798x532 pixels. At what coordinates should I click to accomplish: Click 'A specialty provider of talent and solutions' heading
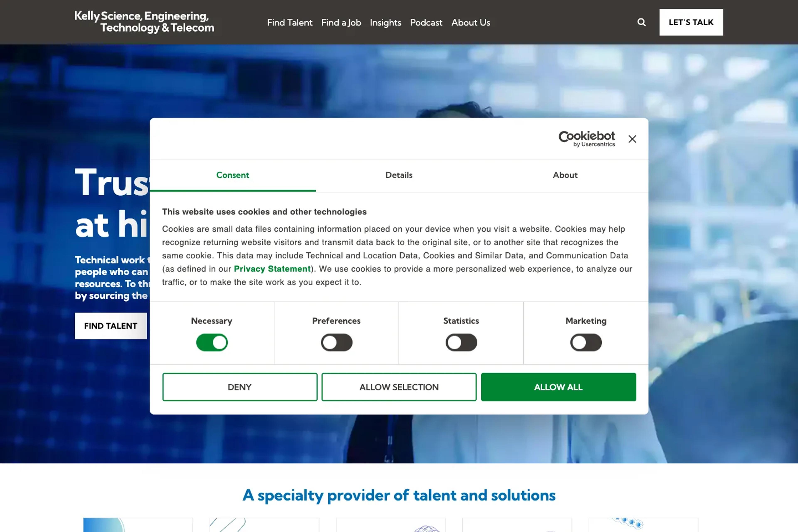[x=399, y=495]
